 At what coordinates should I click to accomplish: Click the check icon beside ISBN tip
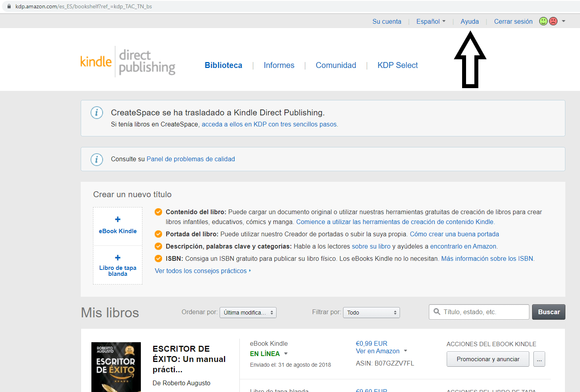(158, 258)
